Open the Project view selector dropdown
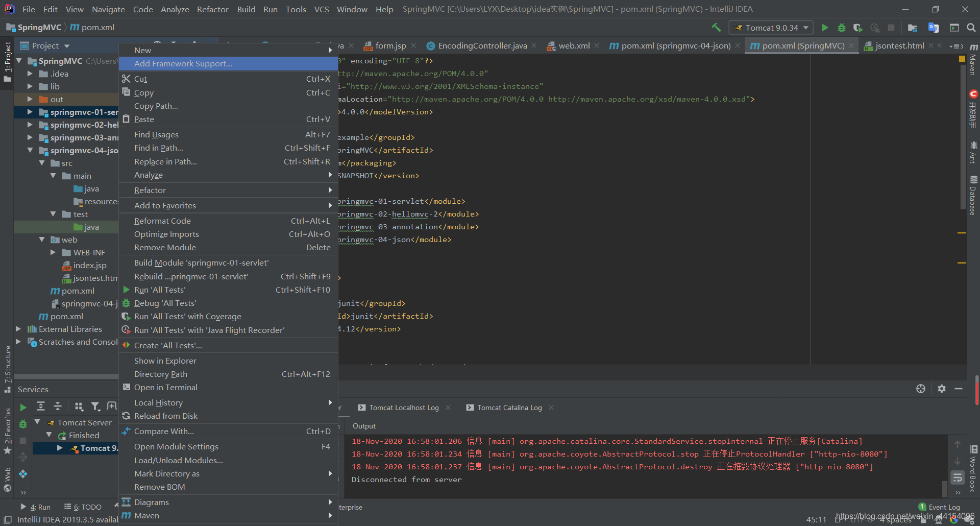Viewport: 980px width, 526px height. coord(45,45)
